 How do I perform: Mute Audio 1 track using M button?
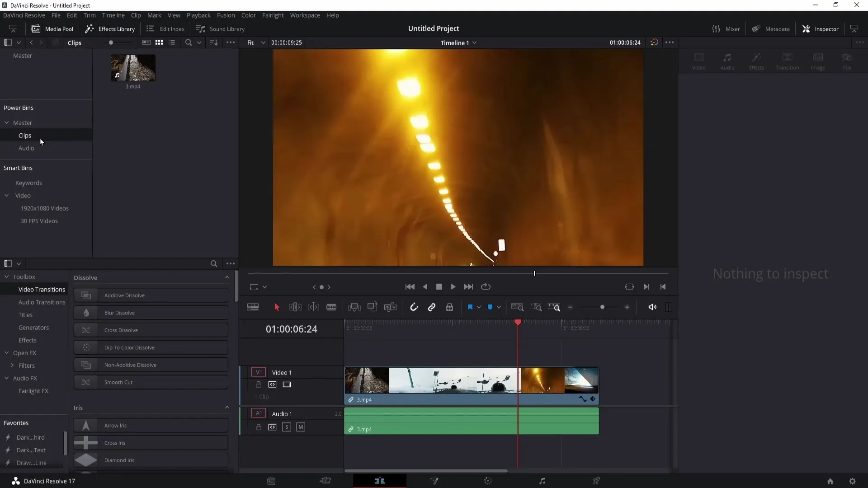[301, 427]
